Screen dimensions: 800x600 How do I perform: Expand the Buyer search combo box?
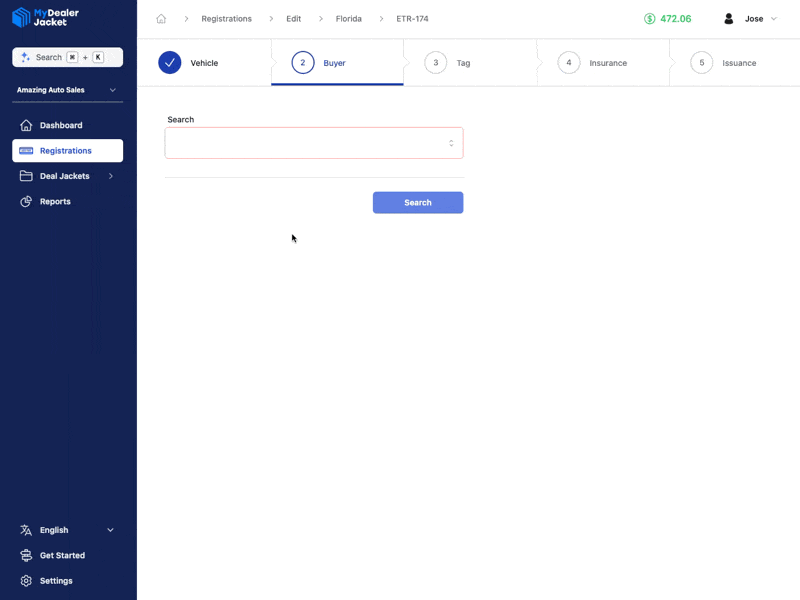452,142
